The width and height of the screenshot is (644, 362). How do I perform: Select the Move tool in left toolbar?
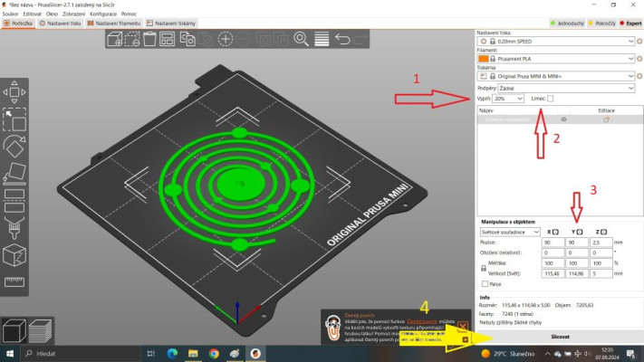pos(14,92)
